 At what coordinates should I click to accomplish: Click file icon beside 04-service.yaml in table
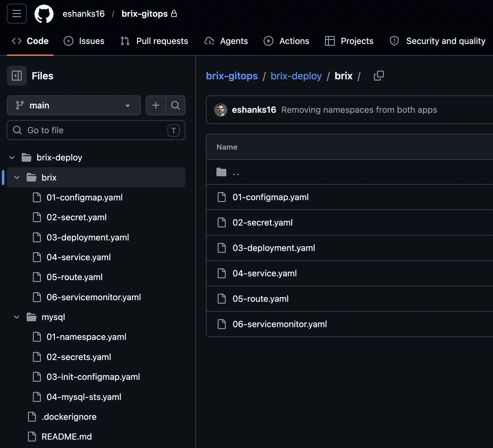tap(222, 273)
